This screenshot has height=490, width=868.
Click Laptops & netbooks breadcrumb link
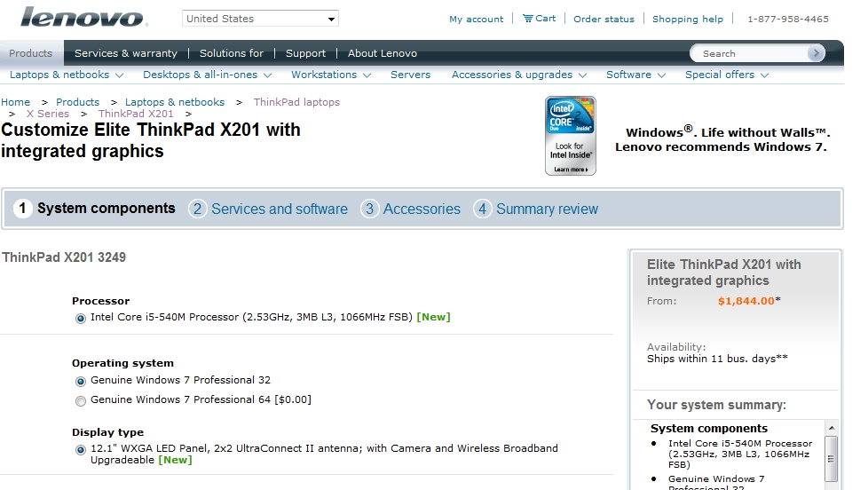point(175,102)
